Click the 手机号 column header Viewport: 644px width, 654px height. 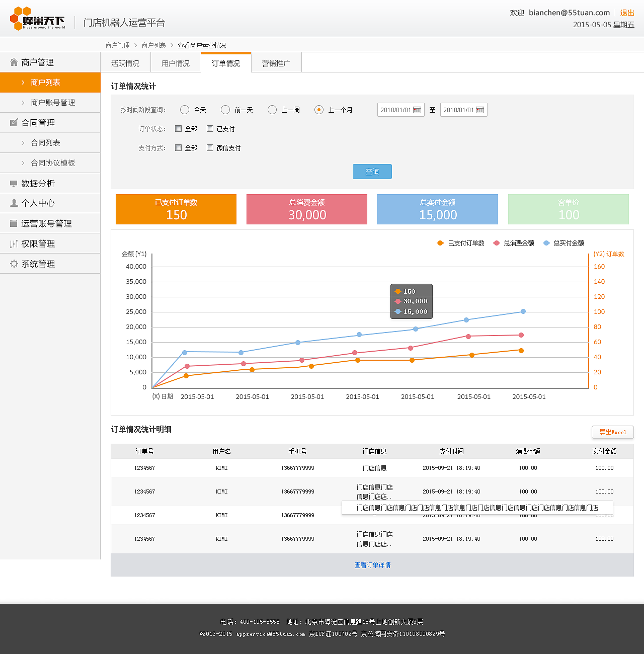tap(297, 451)
